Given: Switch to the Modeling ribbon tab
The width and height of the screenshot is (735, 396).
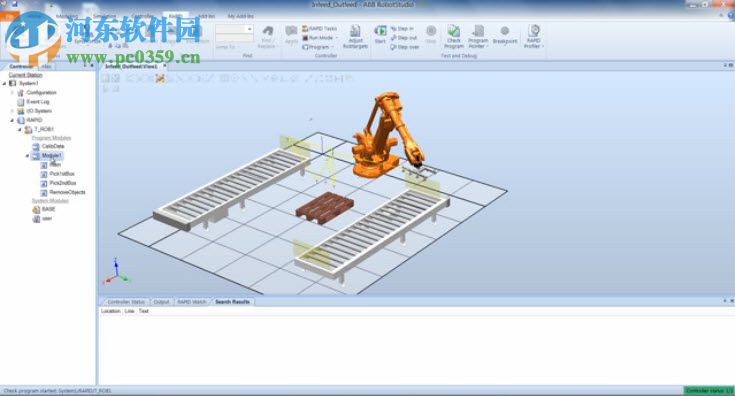Looking at the screenshot, I should [67, 16].
